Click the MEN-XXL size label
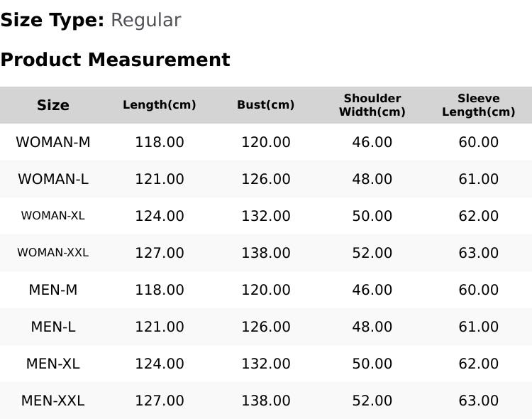This screenshot has height=419, width=532. [53, 401]
